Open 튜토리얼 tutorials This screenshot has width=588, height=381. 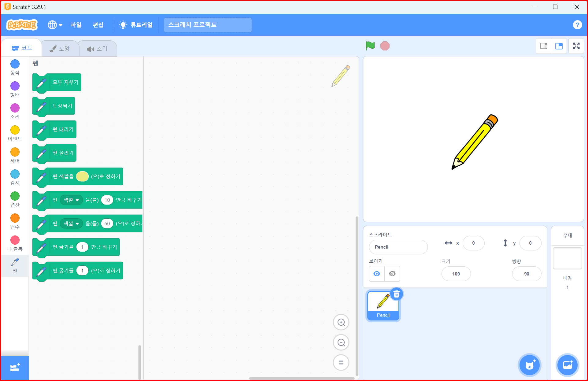coord(136,25)
